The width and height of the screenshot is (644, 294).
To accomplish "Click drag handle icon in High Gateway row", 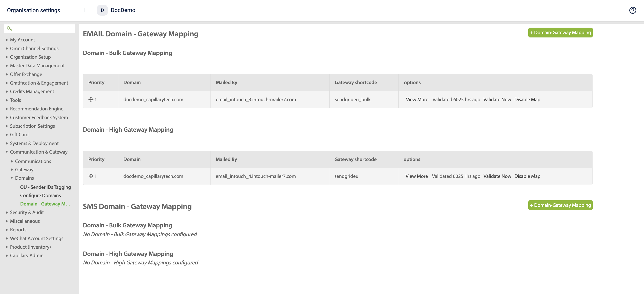I will [91, 176].
